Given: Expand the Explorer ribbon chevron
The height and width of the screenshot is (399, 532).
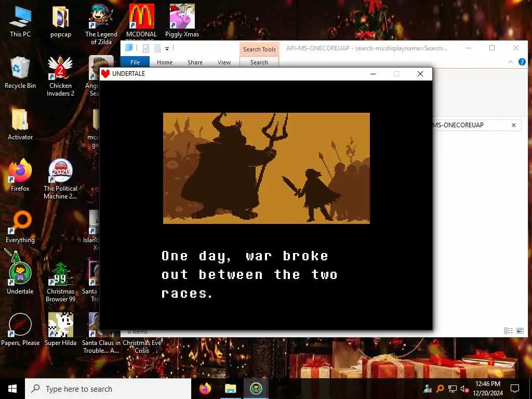Looking at the screenshot, I should pos(510,62).
